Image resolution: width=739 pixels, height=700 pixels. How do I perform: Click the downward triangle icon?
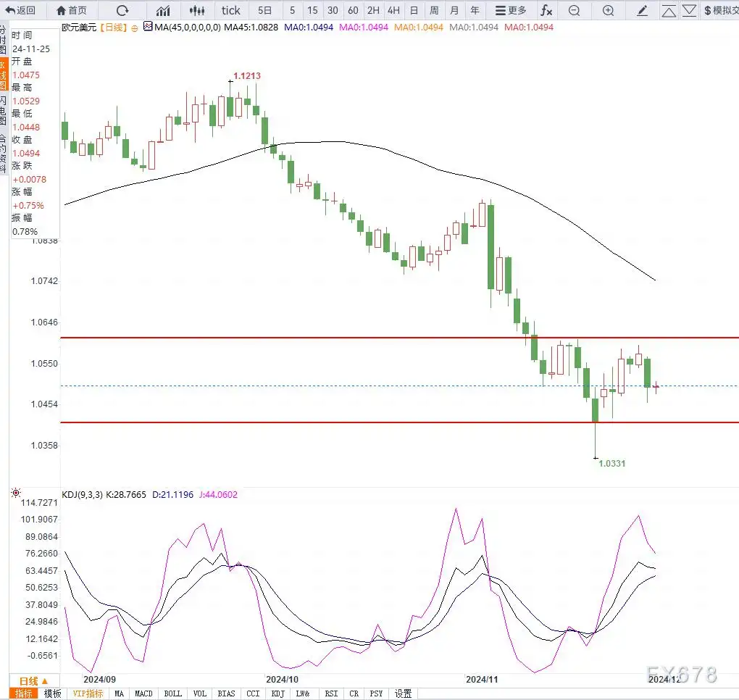689,10
